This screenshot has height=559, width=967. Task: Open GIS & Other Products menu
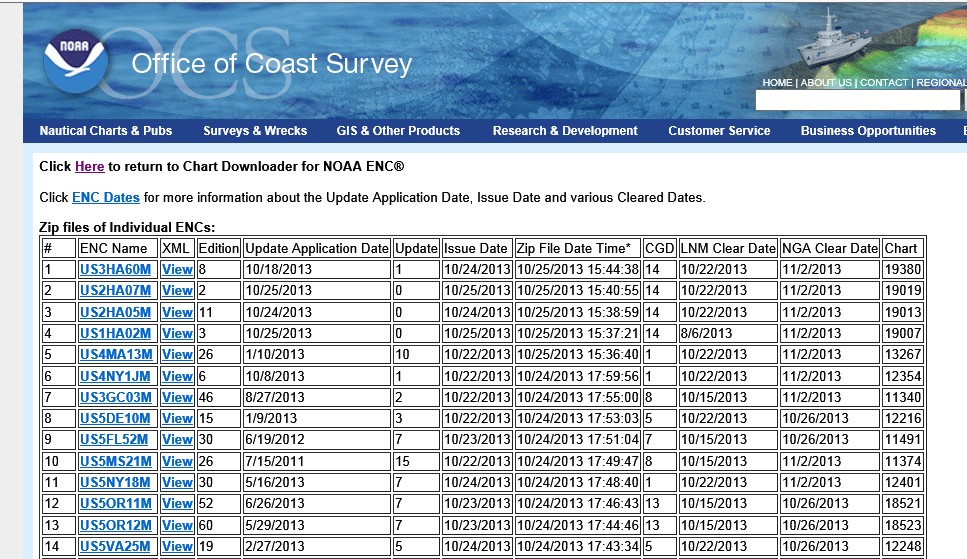398,131
